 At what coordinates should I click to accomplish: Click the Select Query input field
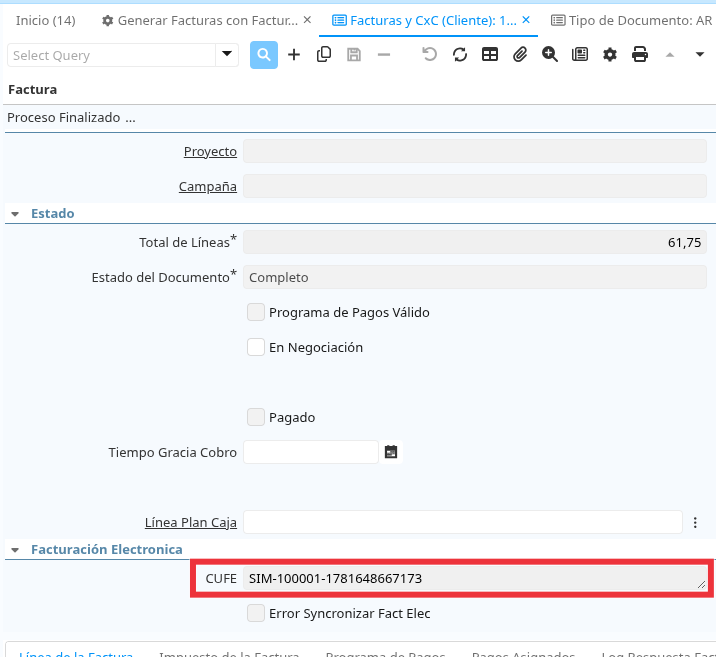coord(111,55)
